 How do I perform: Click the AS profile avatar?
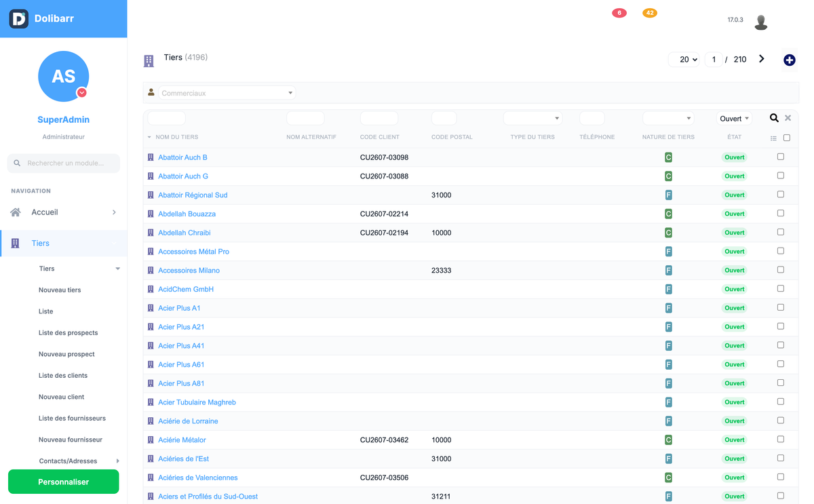click(x=63, y=76)
